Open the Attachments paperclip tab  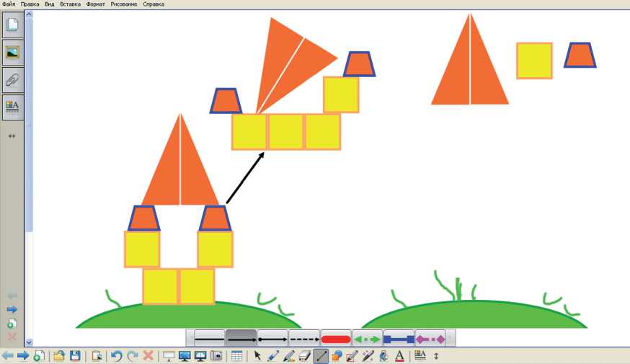coord(12,79)
